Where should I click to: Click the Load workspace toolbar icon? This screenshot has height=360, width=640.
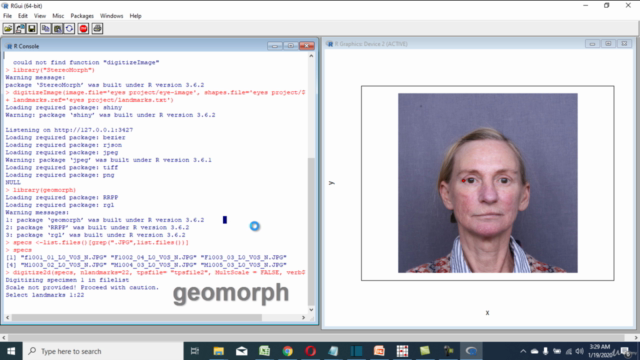tap(20, 29)
